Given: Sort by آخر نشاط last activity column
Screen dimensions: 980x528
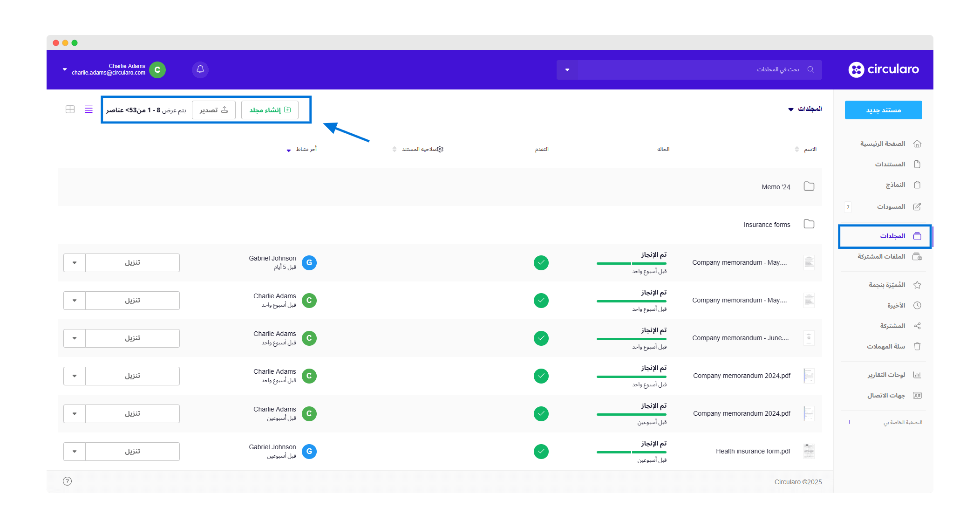Looking at the screenshot, I should coord(306,149).
